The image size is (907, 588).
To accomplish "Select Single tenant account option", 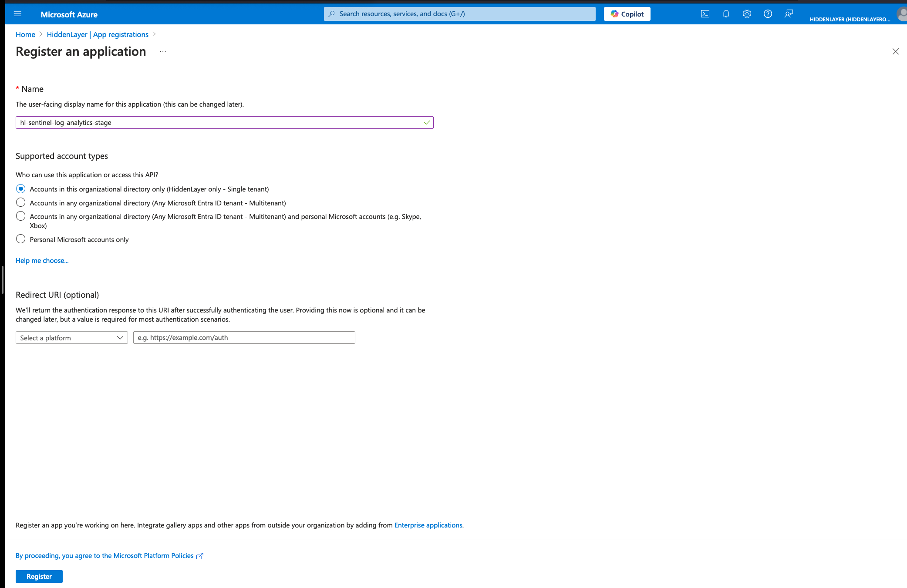I will coord(20,189).
